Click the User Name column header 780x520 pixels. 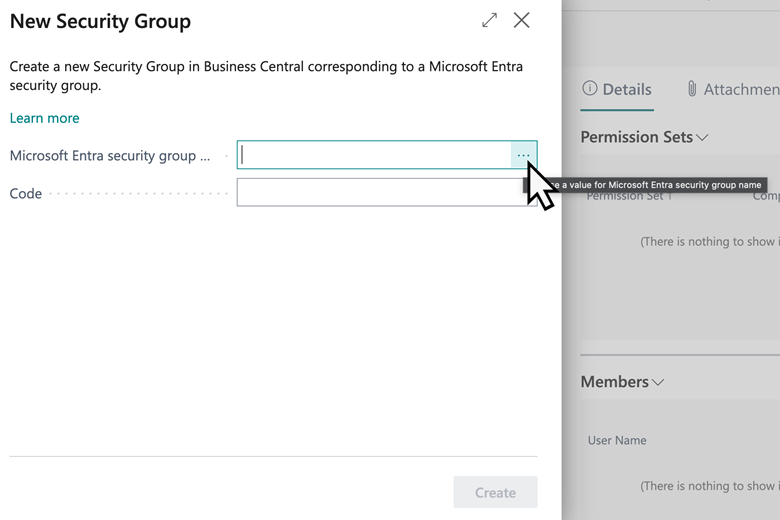point(617,440)
